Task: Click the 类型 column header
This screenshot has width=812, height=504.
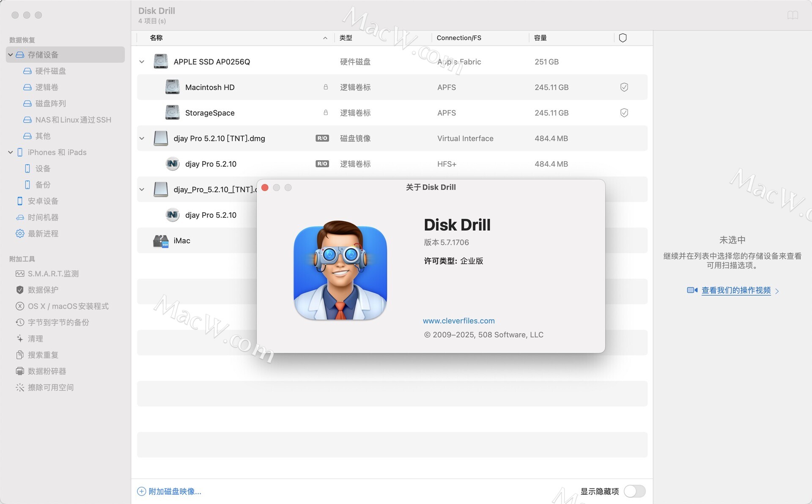Action: click(346, 38)
